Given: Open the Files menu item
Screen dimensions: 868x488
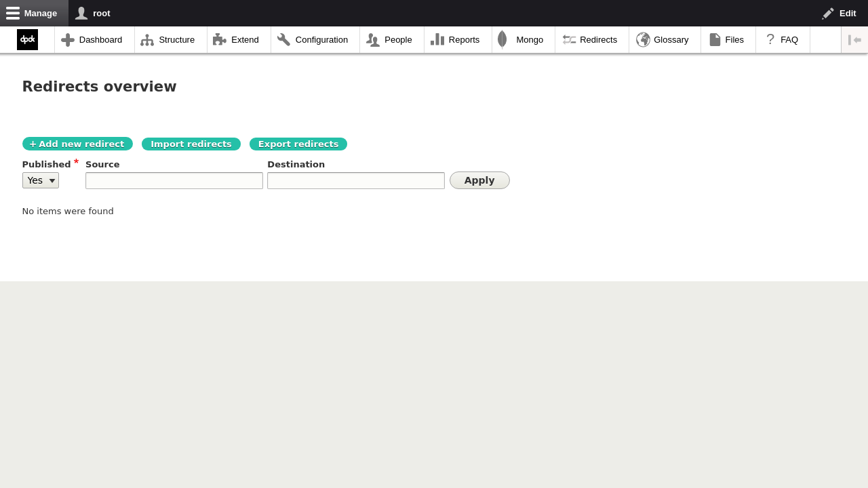Looking at the screenshot, I should (728, 40).
